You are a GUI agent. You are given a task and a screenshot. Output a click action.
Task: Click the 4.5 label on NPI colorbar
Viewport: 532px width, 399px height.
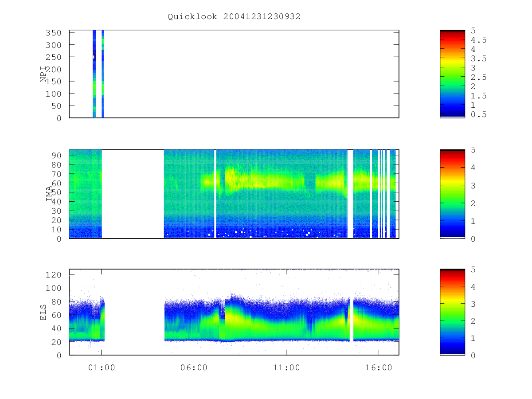tap(478, 40)
